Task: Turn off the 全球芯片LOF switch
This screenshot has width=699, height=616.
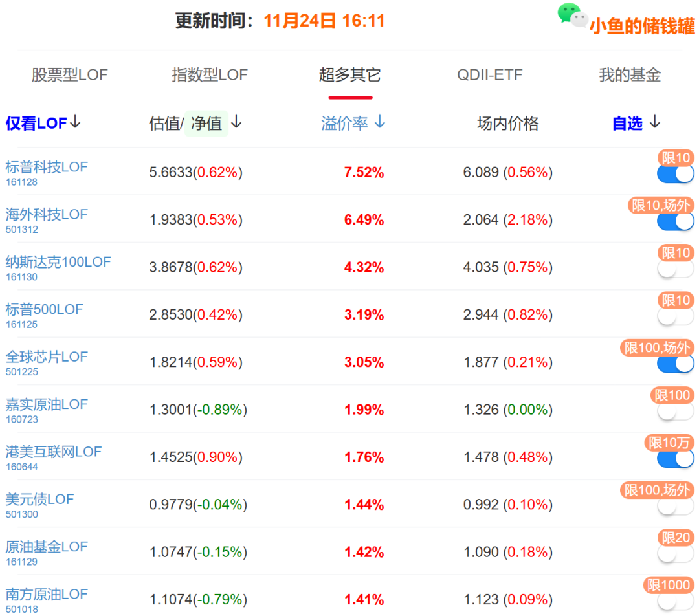Action: pyautogui.click(x=675, y=364)
